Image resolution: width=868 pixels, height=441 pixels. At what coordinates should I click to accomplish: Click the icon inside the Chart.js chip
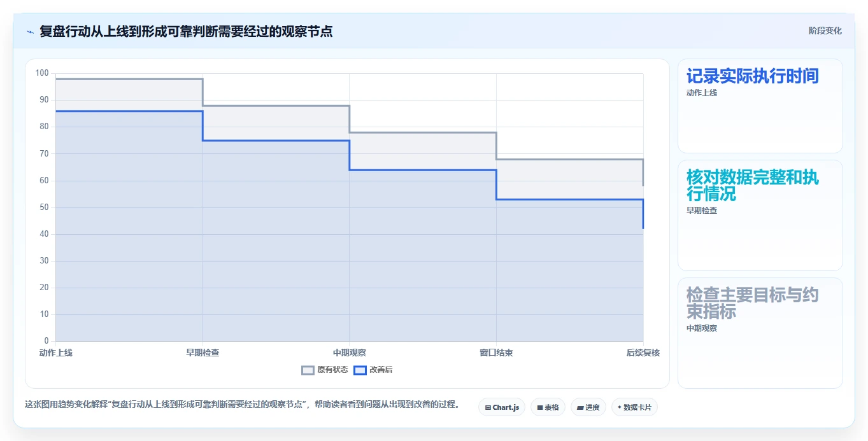click(488, 407)
